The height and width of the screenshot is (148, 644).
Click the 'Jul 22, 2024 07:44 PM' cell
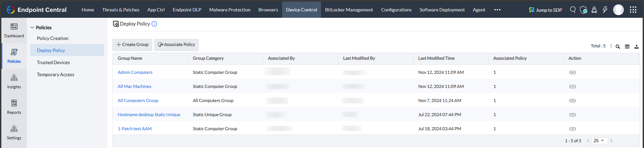439,115
